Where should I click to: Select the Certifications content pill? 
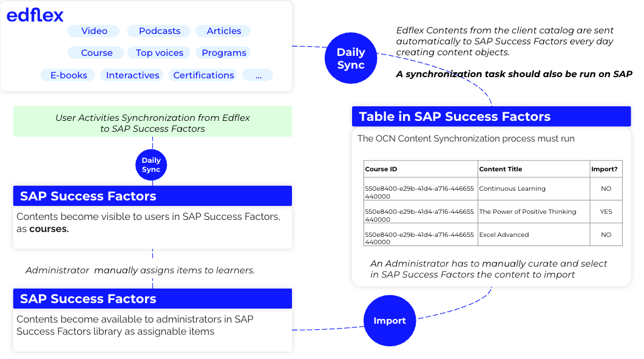(x=203, y=75)
